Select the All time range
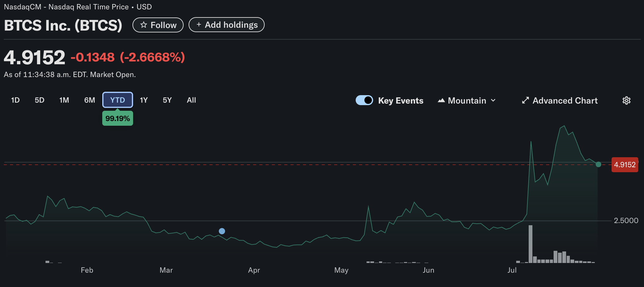This screenshot has width=644, height=287. [191, 100]
